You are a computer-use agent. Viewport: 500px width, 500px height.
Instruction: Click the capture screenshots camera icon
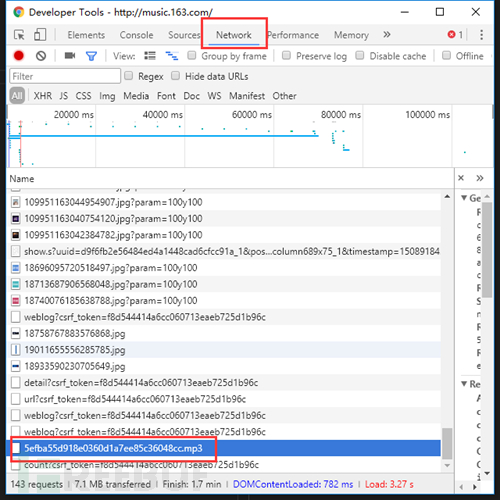click(x=70, y=55)
